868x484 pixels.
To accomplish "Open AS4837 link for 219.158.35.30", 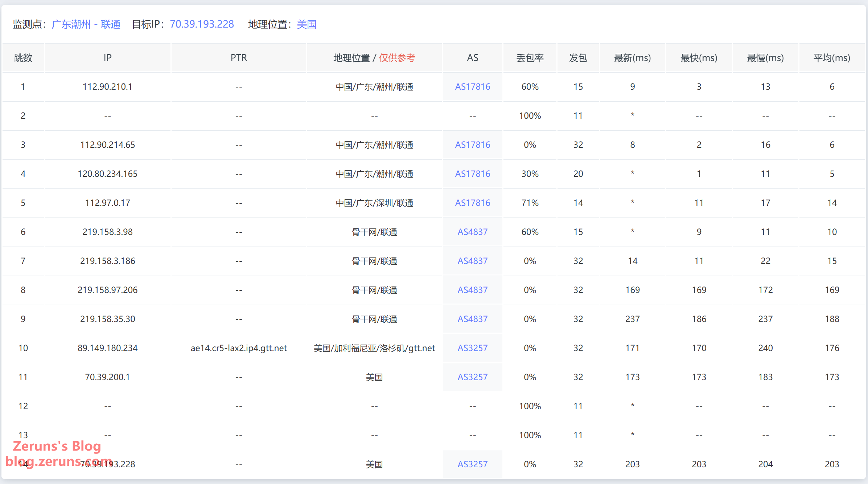I will click(x=472, y=319).
